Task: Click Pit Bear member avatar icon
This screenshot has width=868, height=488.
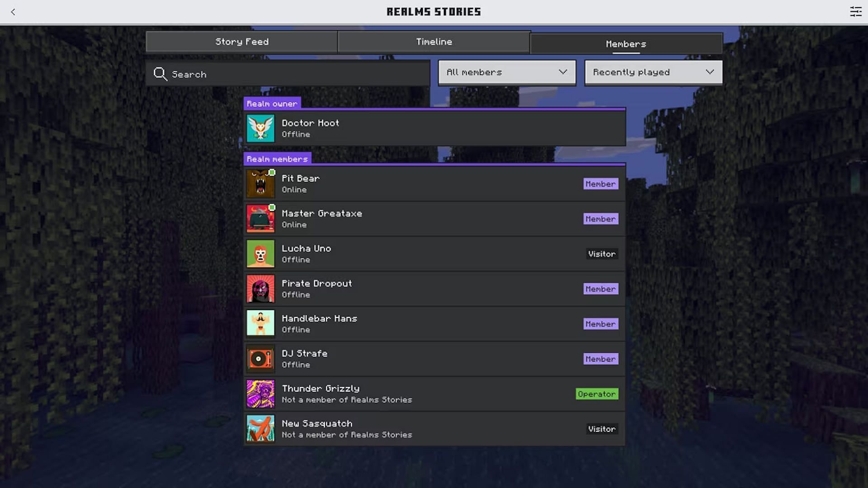Action: (x=259, y=183)
